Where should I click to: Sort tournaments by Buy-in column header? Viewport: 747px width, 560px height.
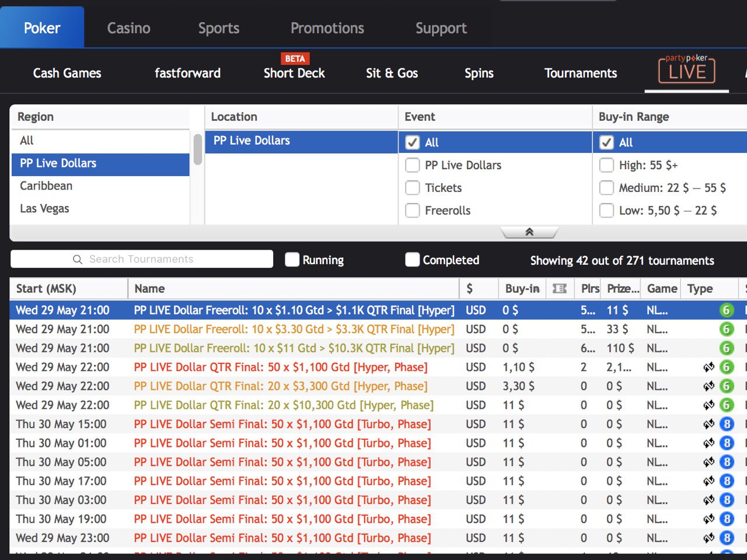[x=522, y=289]
